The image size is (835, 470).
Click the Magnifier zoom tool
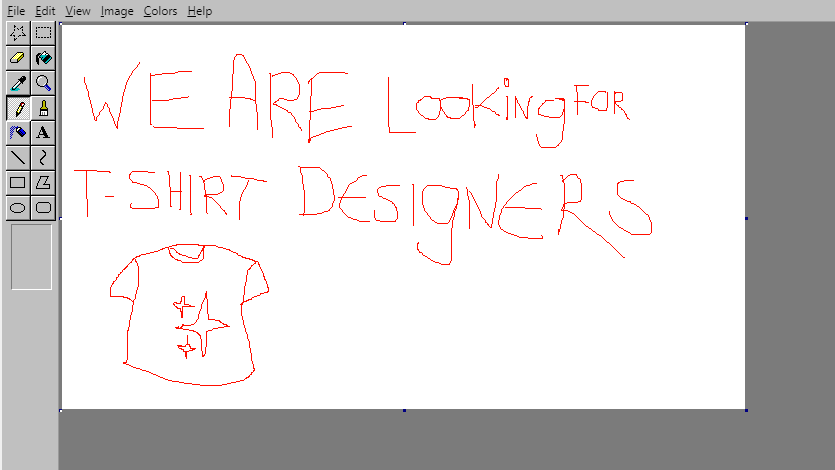click(43, 82)
